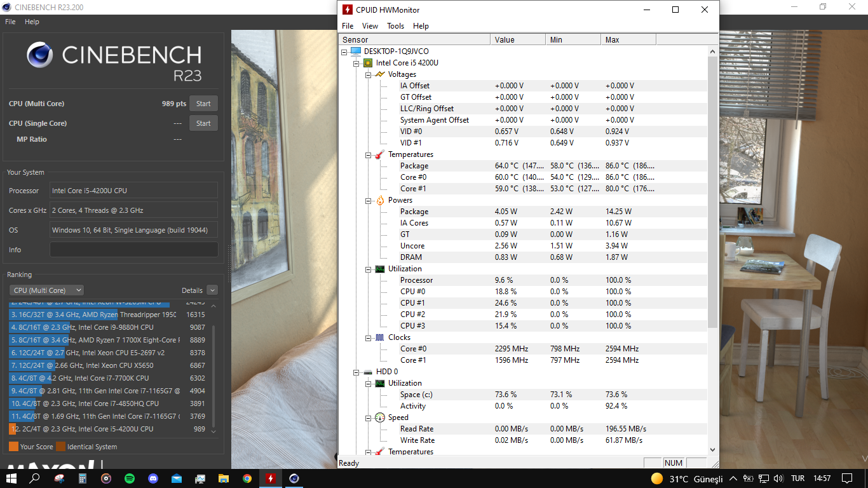Open Spotify from the taskbar
The width and height of the screenshot is (868, 488).
130,478
